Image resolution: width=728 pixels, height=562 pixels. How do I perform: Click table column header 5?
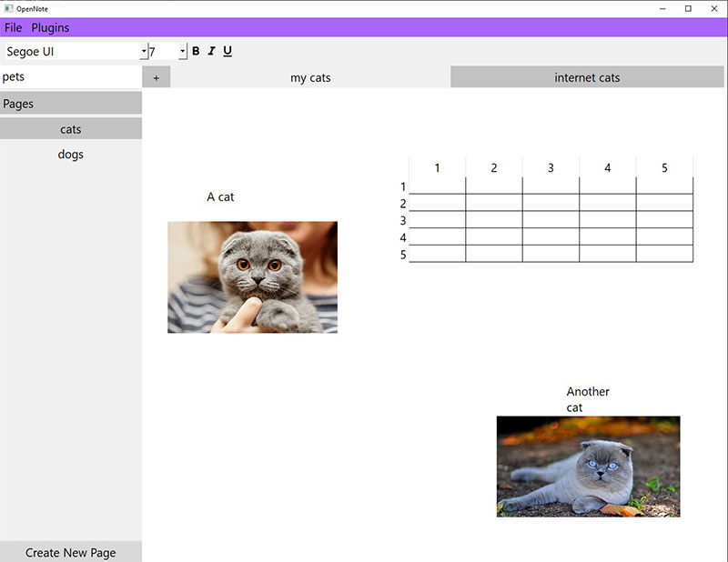(664, 167)
